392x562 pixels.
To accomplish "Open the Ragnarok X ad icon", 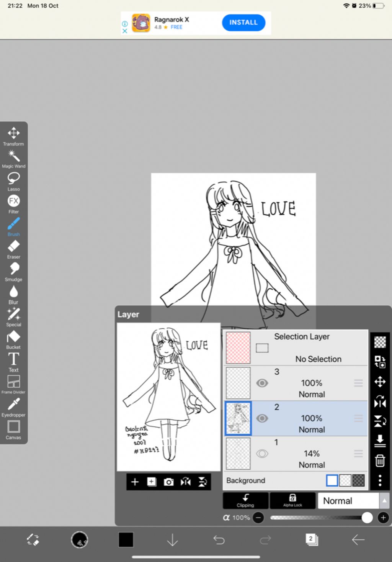I will [141, 23].
